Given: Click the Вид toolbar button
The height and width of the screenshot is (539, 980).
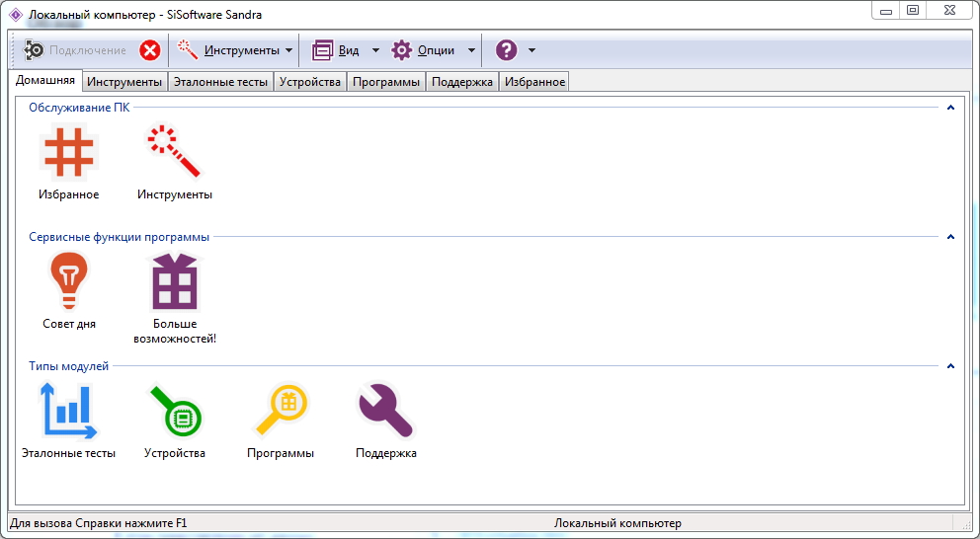Looking at the screenshot, I should pos(336,50).
